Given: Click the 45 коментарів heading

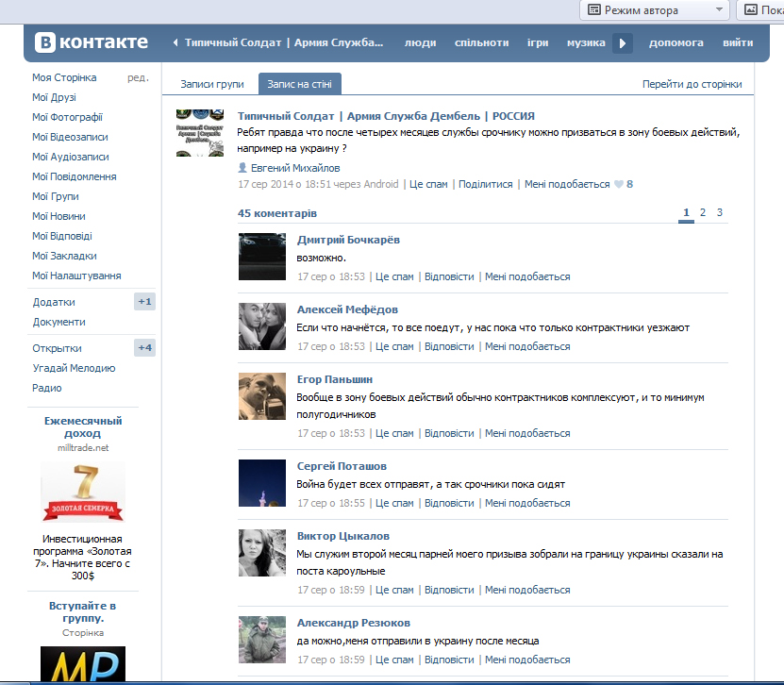Looking at the screenshot, I should pyautogui.click(x=277, y=213).
